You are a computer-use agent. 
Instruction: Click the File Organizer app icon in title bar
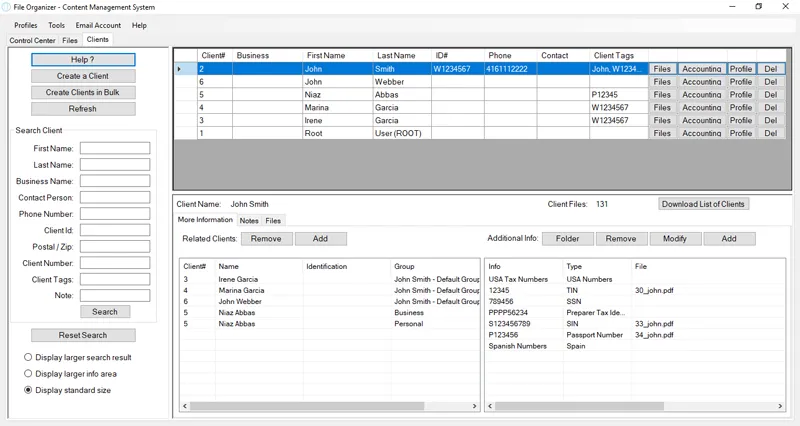[x=6, y=7]
